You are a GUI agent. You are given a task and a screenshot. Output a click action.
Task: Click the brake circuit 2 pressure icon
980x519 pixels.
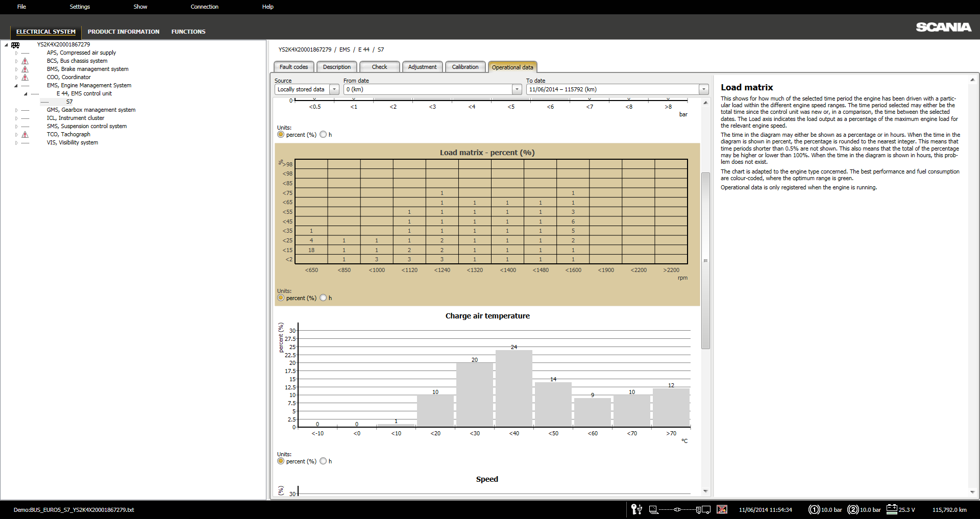[853, 509]
